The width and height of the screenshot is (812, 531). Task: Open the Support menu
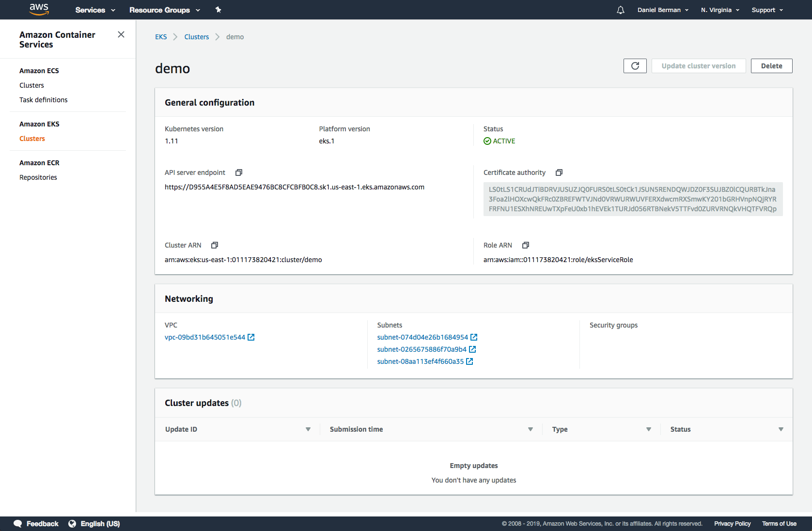tap(767, 10)
